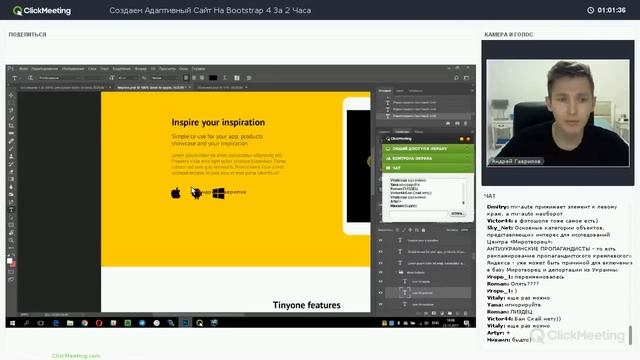Open the Изображение menu

coord(73,69)
